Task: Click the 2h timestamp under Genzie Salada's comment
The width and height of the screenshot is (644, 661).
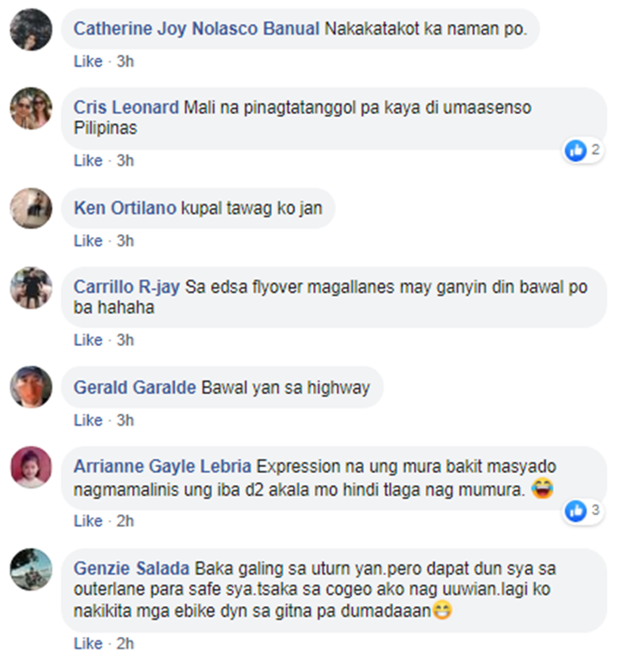Action: tap(125, 644)
